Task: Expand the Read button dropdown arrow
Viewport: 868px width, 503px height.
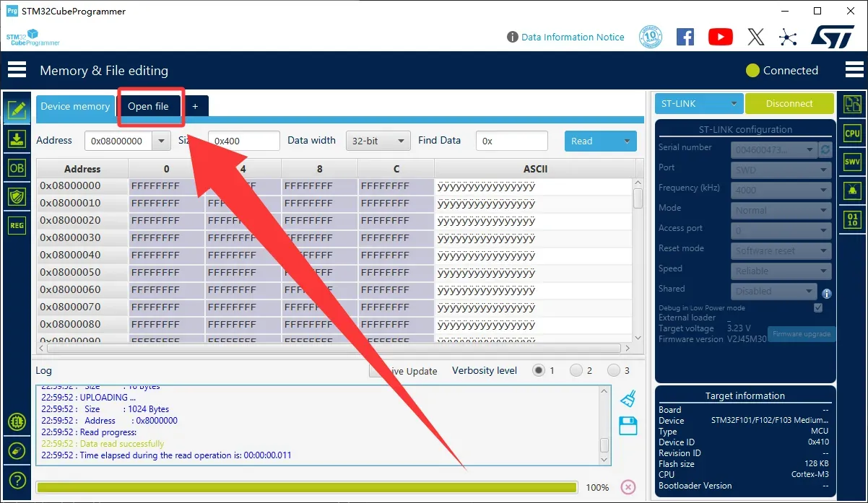Action: coord(626,141)
